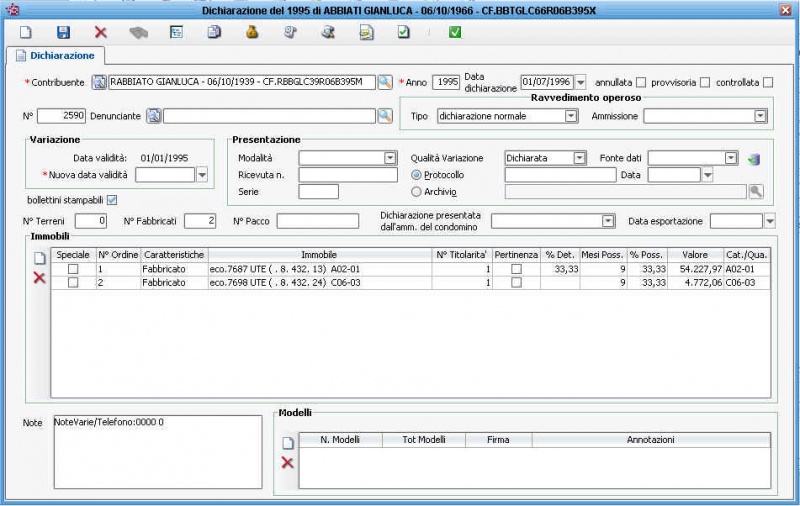Expand the Qualità Variazione dropdown
Viewport: 800px width, 506px height.
(x=579, y=158)
